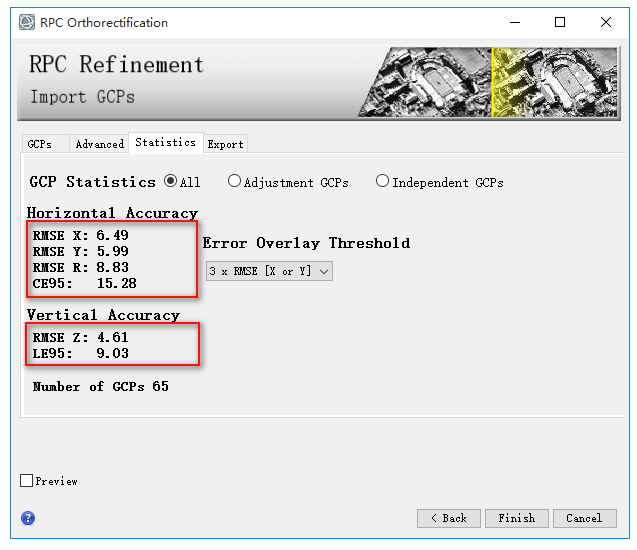The width and height of the screenshot is (637, 550).
Task: Open the Advanced tab
Action: click(x=100, y=144)
